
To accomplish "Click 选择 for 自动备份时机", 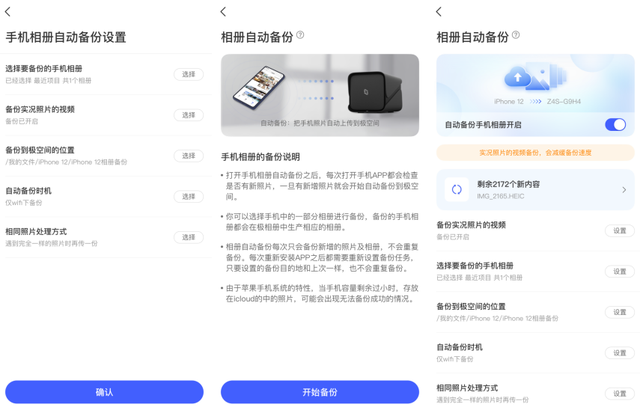I will 189,197.
